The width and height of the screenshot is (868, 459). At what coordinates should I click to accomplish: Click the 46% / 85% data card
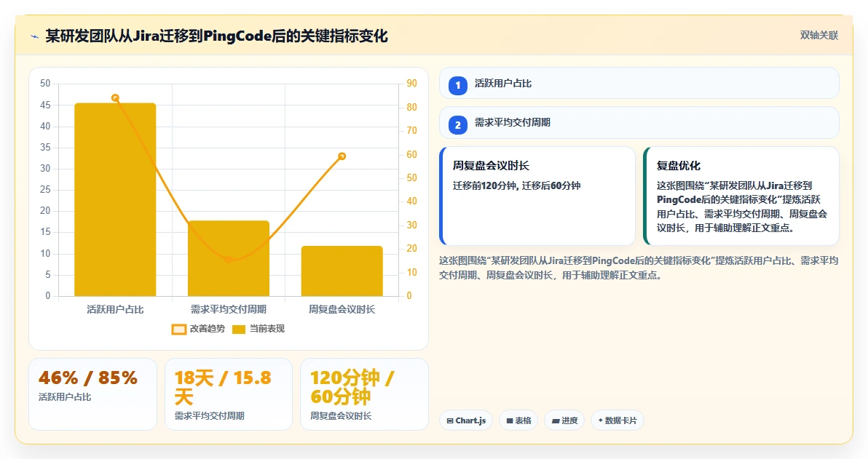92,394
